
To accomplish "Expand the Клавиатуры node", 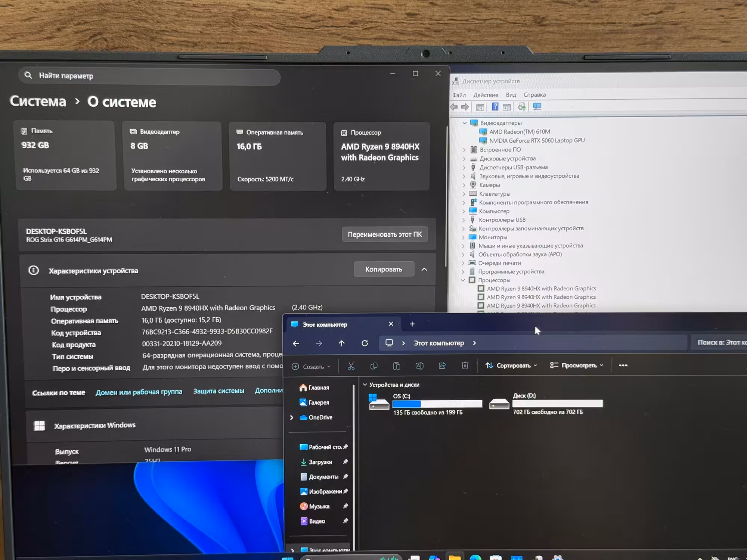I will [x=464, y=194].
